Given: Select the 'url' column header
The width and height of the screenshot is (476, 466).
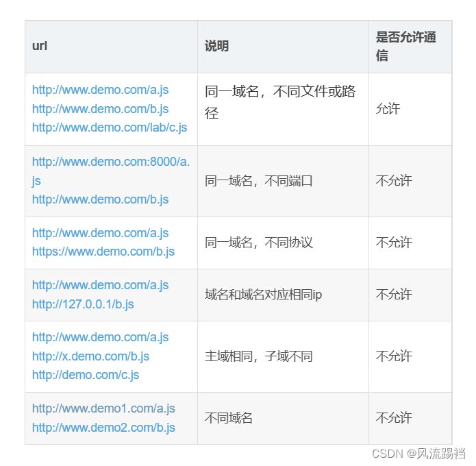Looking at the screenshot, I should (40, 46).
